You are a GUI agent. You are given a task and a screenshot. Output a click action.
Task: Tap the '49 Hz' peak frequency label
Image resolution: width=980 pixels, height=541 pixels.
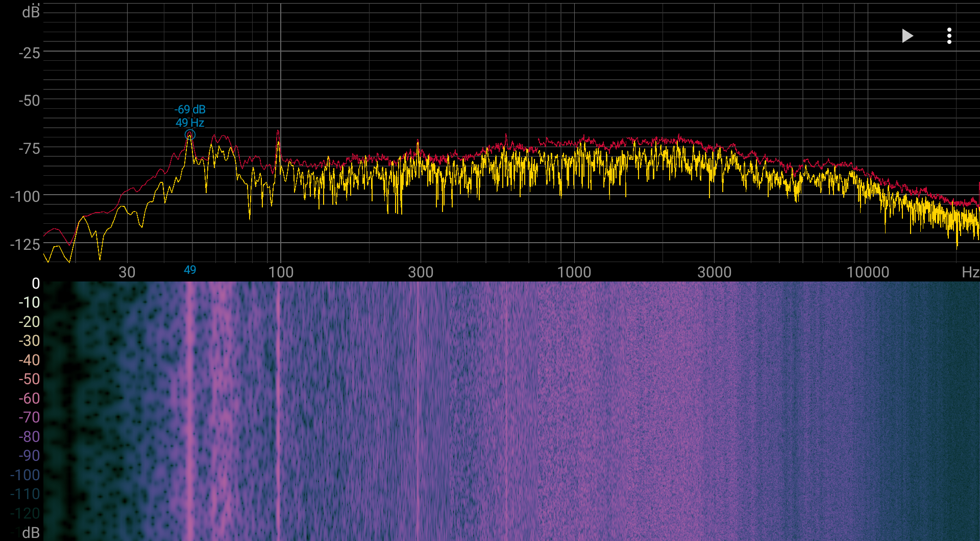190,123
